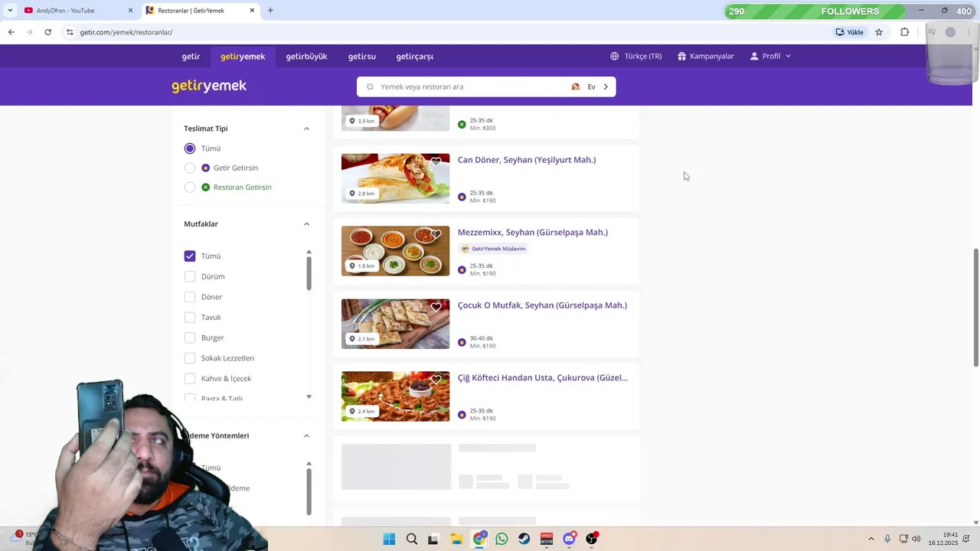980x551 pixels.
Task: Switch to getirsu tab
Action: pos(361,56)
